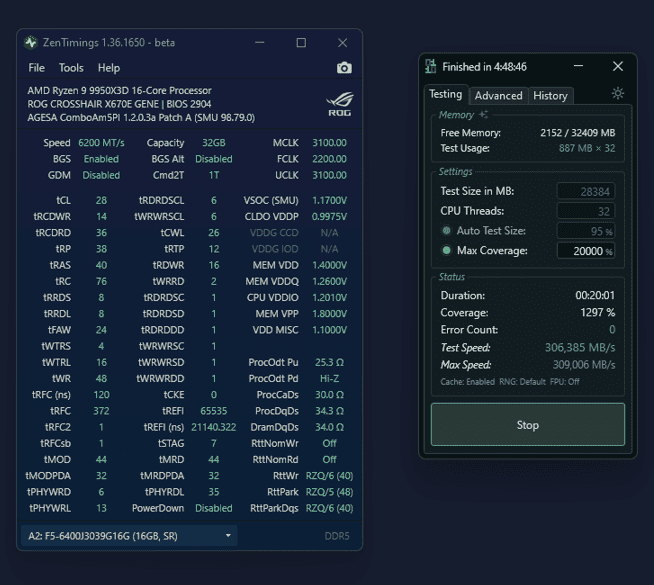
Task: Minimize the ZenTimings window
Action: [x=260, y=43]
